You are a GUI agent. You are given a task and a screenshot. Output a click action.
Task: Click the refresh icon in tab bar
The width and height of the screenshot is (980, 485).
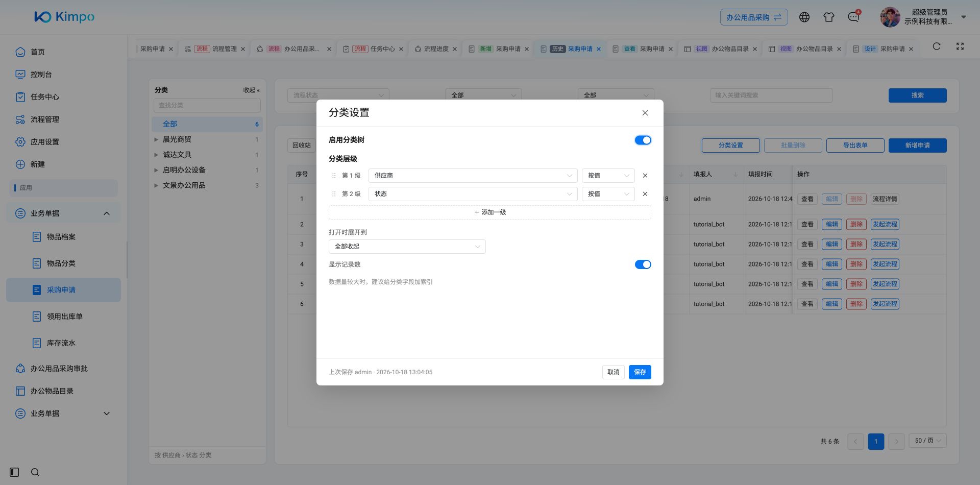click(x=936, y=46)
